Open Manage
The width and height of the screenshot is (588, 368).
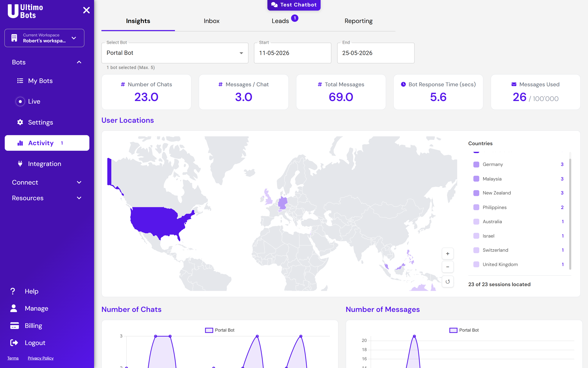coord(36,308)
